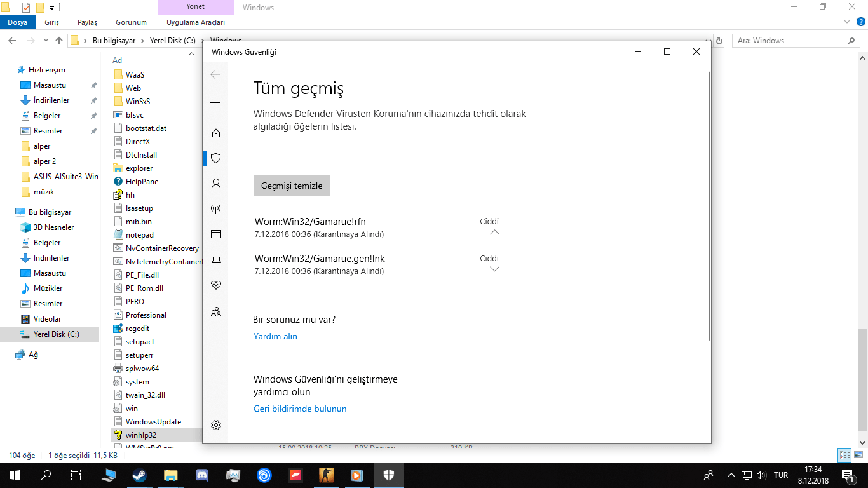Screen dimensions: 868x488
Task: Select the WinSxS folder in the list
Action: pyautogui.click(x=138, y=102)
